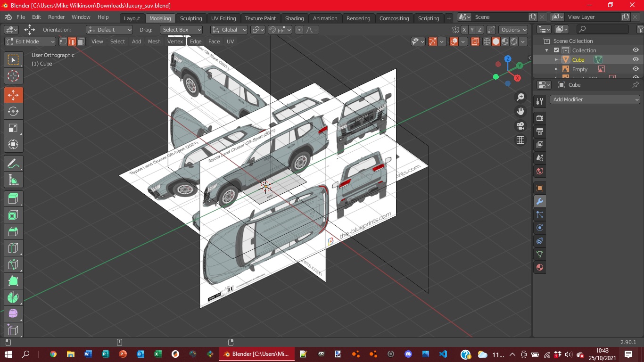Click the green Y axis gizmo ball

click(520, 66)
